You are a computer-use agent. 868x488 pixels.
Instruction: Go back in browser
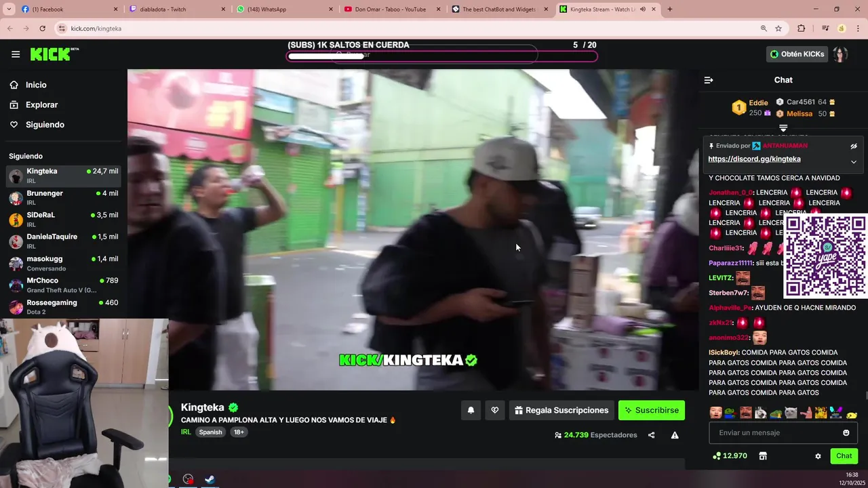[10, 28]
